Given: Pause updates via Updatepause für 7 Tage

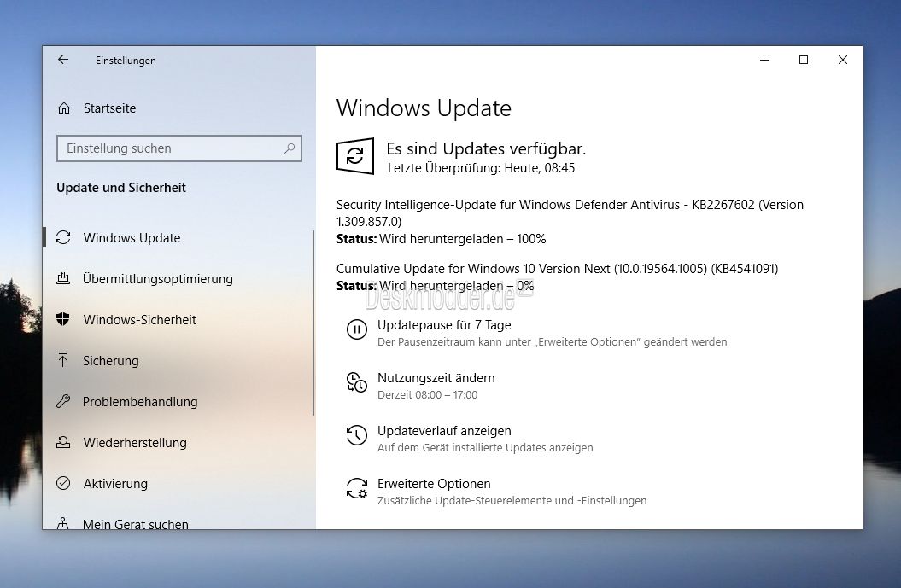Looking at the screenshot, I should (x=444, y=325).
